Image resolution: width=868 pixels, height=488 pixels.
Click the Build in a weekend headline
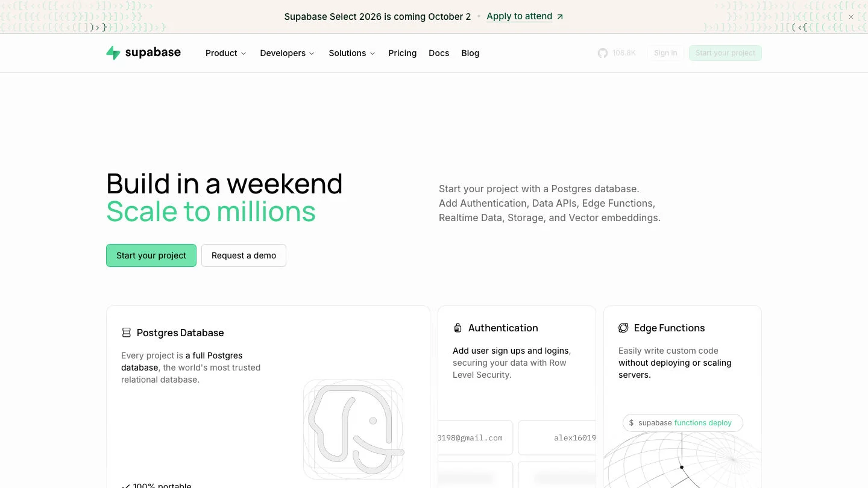(224, 184)
